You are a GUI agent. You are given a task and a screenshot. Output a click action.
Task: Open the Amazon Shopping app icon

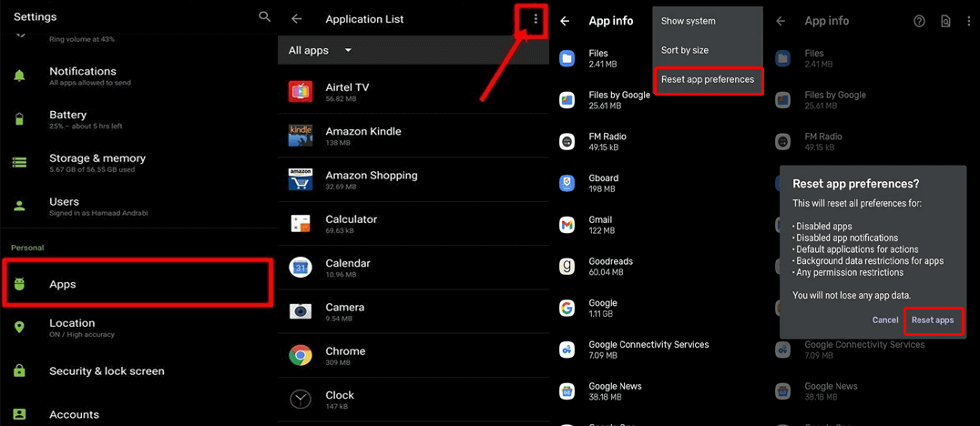pos(300,179)
